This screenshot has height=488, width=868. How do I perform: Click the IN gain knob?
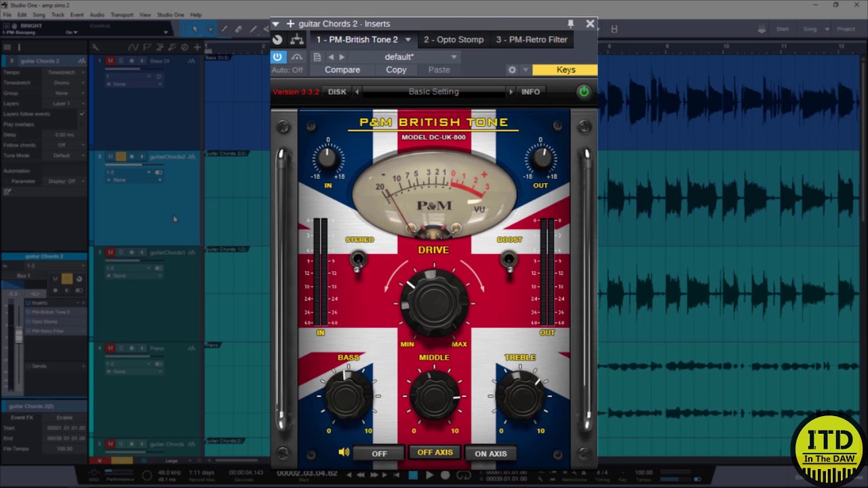[x=328, y=158]
